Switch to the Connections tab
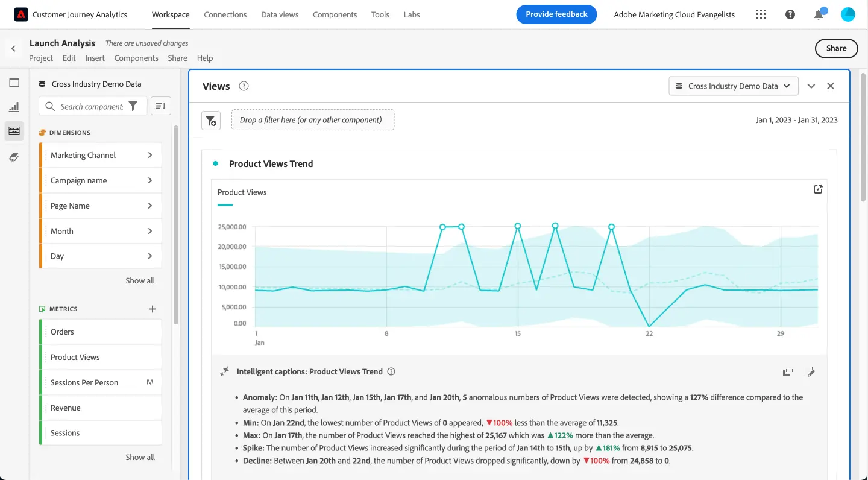 225,14
